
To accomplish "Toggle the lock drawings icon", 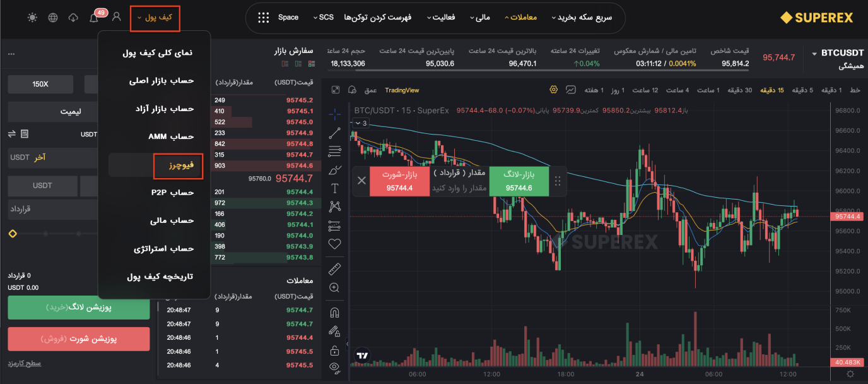I will click(335, 350).
